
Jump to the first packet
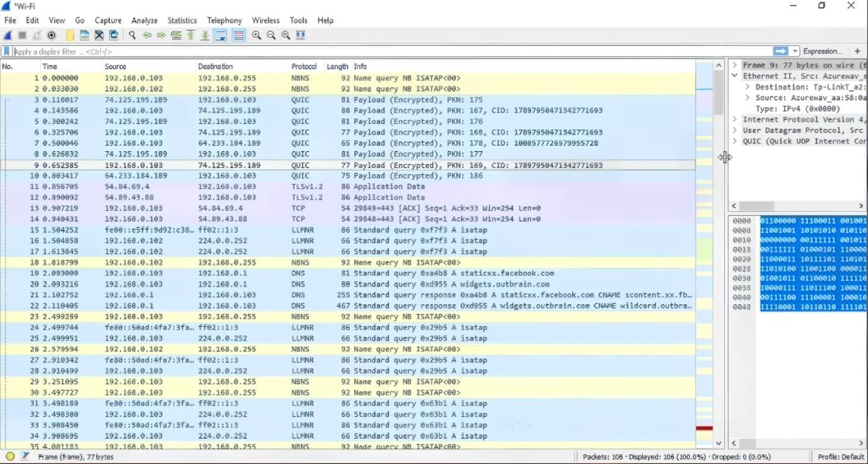[191, 35]
